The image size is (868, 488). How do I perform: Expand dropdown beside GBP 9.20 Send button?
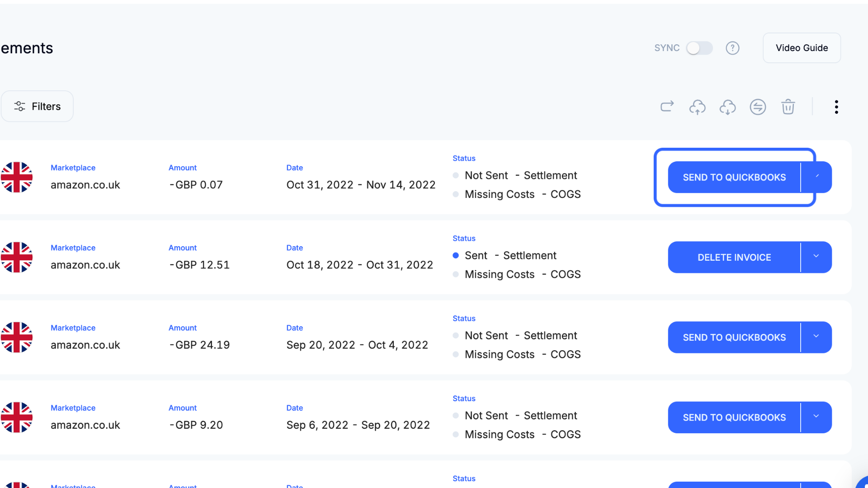tap(816, 417)
